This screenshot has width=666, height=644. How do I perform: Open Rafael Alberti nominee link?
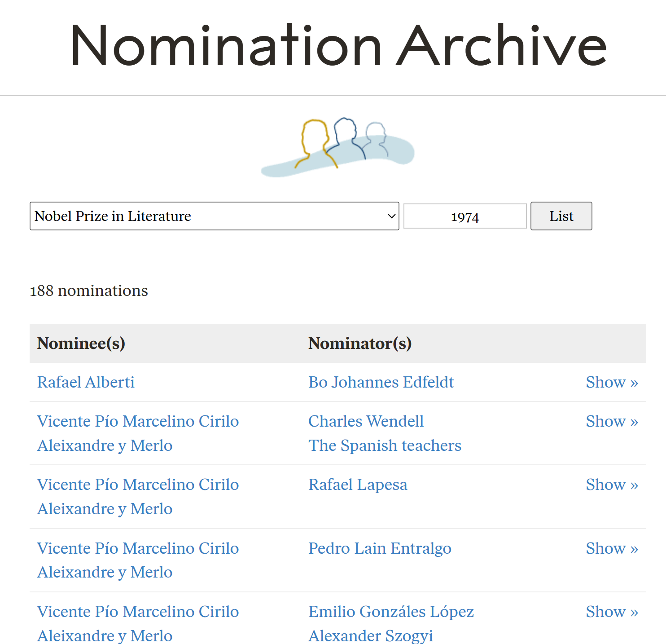coord(86,382)
